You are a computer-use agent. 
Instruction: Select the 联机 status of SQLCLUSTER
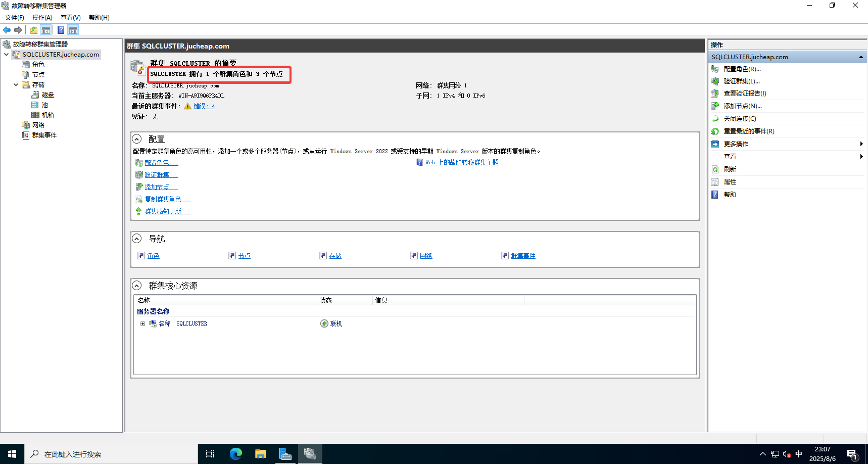tap(331, 323)
